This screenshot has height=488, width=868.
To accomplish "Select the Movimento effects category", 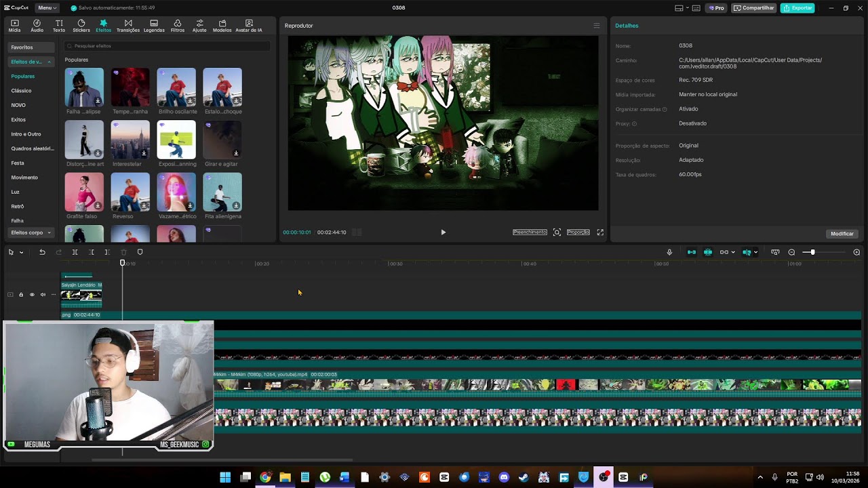I will [x=24, y=178].
